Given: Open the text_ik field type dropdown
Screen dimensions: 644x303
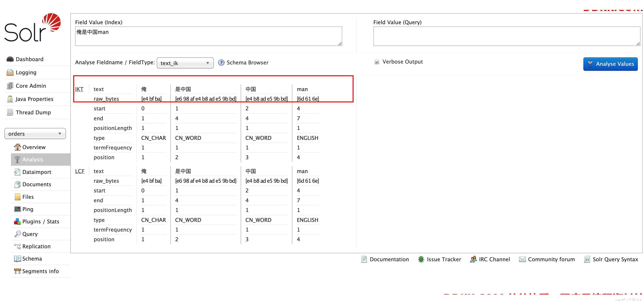Looking at the screenshot, I should [x=185, y=63].
